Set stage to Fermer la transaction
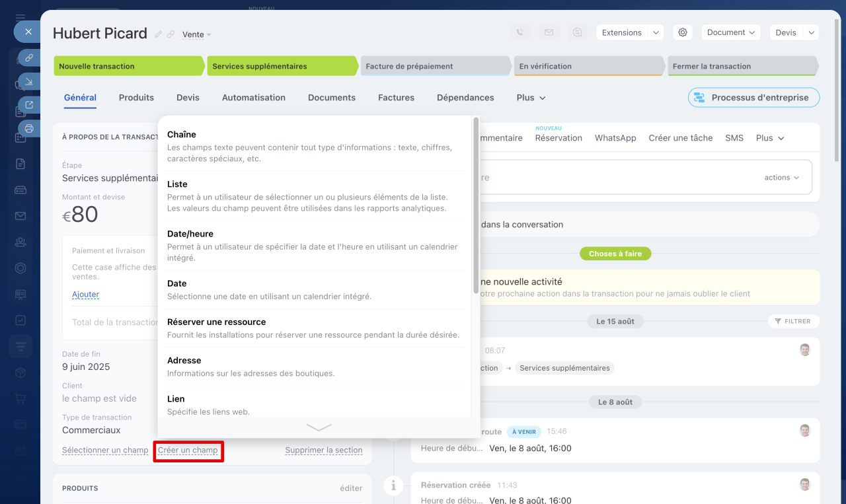This screenshot has height=504, width=846. [x=742, y=66]
